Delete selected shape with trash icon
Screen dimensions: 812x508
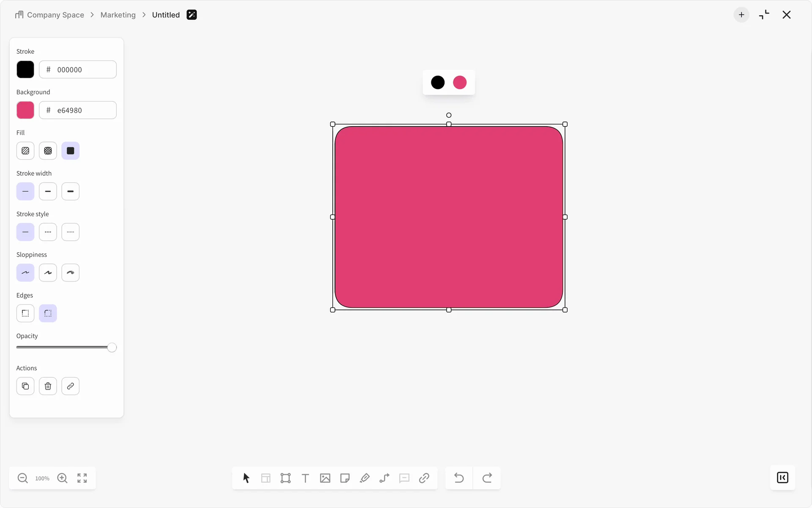pyautogui.click(x=48, y=386)
